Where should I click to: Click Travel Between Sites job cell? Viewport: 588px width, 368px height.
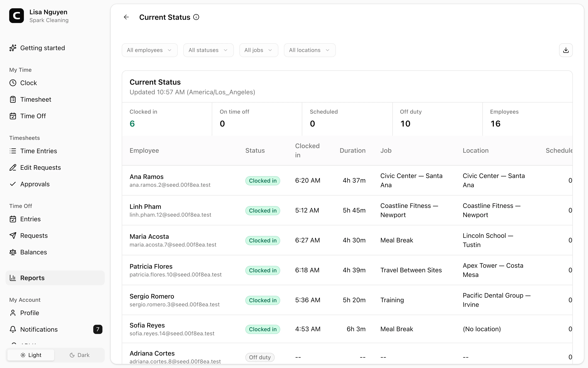[411, 270]
